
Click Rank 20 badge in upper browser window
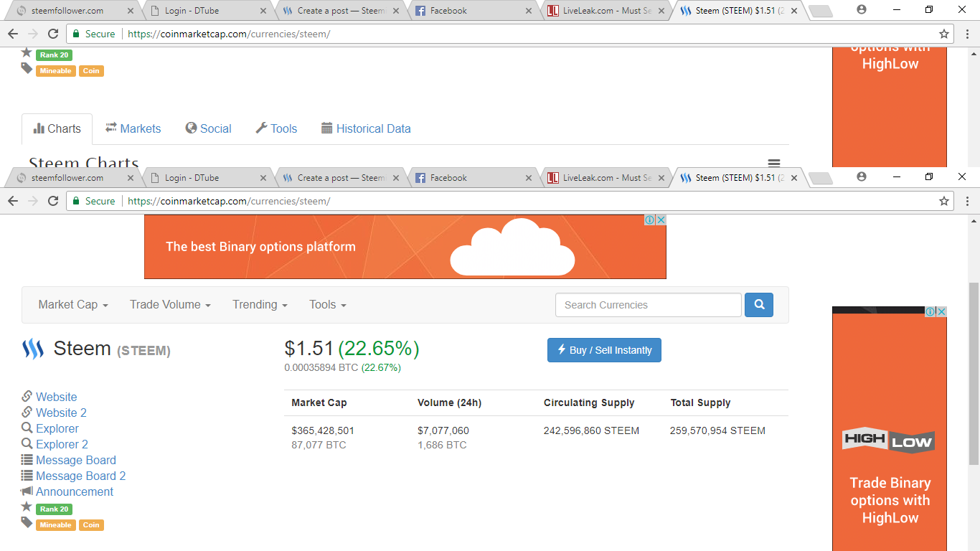coord(54,55)
